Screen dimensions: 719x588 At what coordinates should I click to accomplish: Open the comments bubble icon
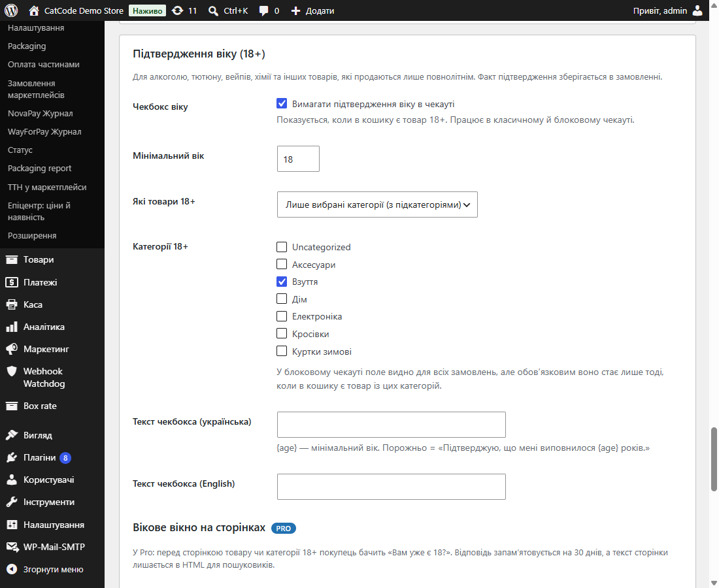tap(263, 11)
